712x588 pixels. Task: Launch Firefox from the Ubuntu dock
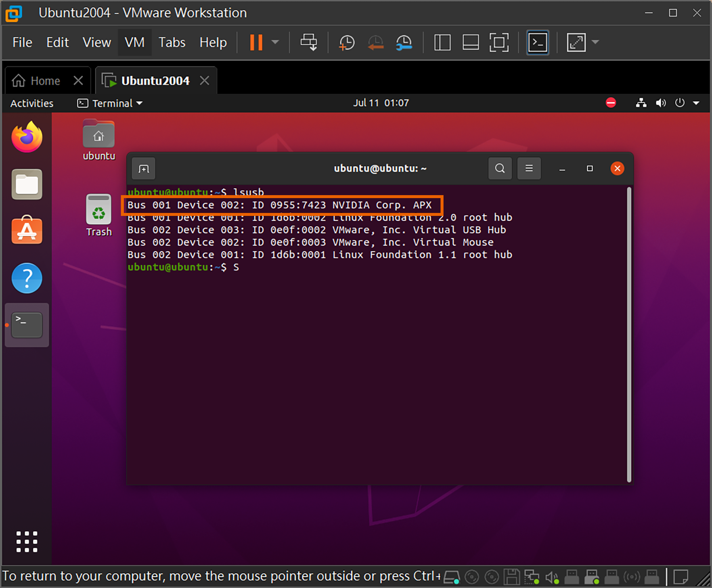[27, 137]
